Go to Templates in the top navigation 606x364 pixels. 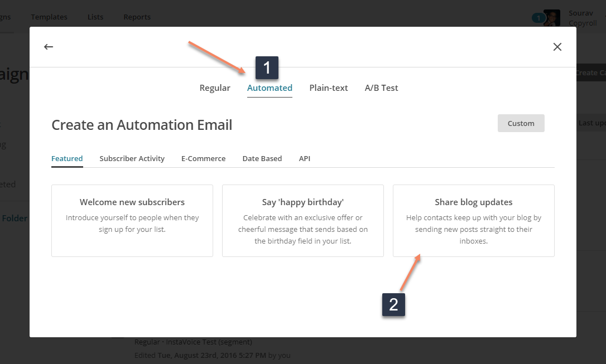click(49, 17)
